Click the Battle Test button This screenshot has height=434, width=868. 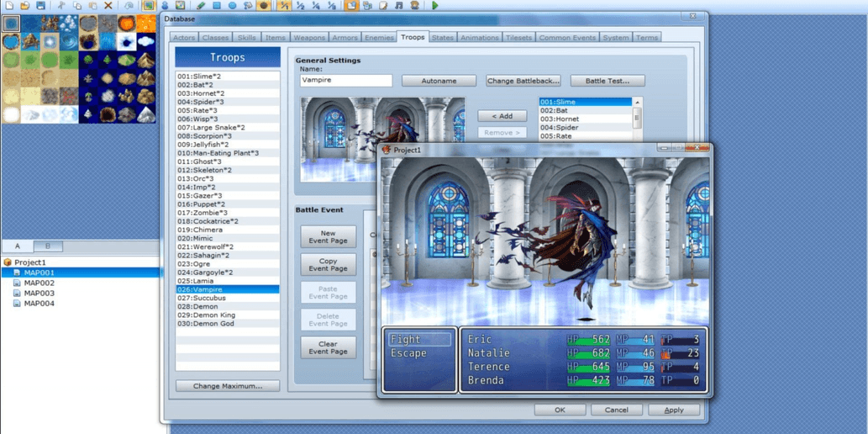tap(608, 81)
